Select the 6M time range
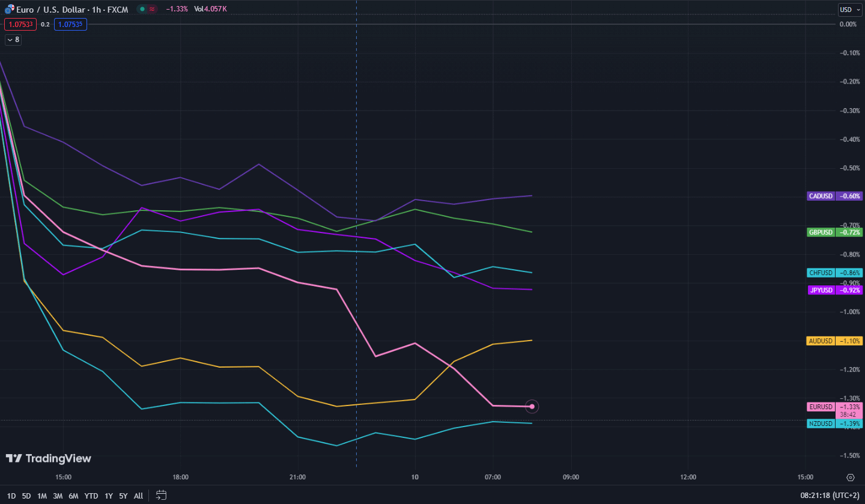 (73, 496)
